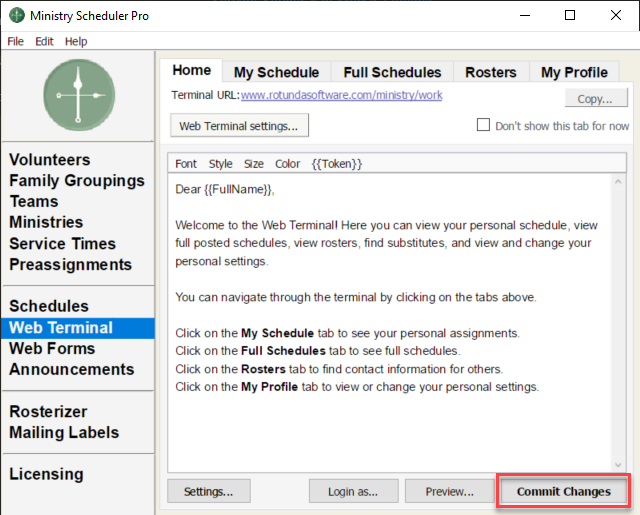Open Mailing Labels in the sidebar
Screen dimensions: 640x515
(x=64, y=432)
